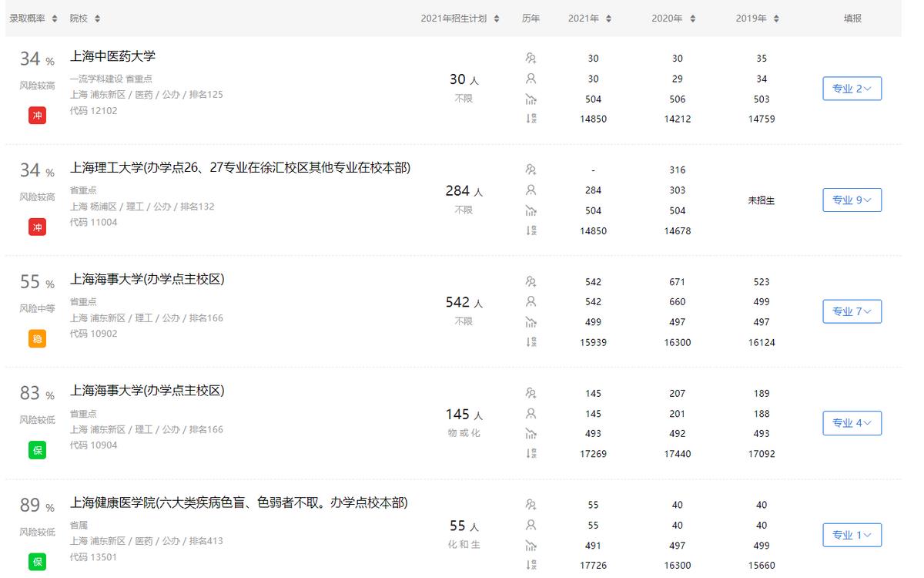Image resolution: width=924 pixels, height=578 pixels.
Task: Click minimum score chart icon in 上海理工大学 row
Action: (x=531, y=210)
